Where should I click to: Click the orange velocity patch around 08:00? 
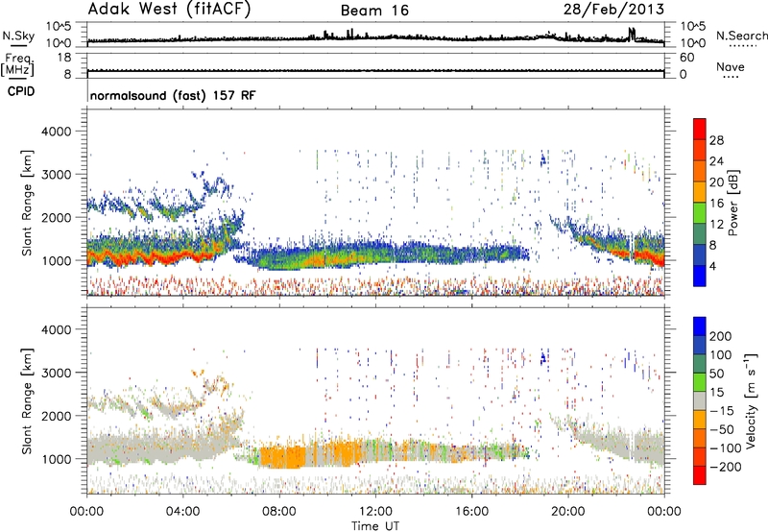(x=283, y=457)
